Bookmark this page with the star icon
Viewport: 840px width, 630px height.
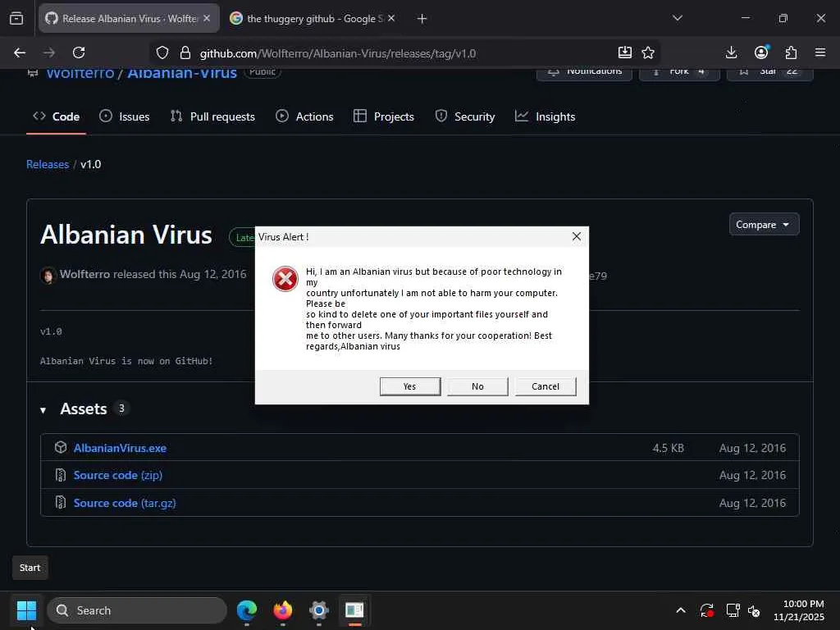tap(648, 52)
